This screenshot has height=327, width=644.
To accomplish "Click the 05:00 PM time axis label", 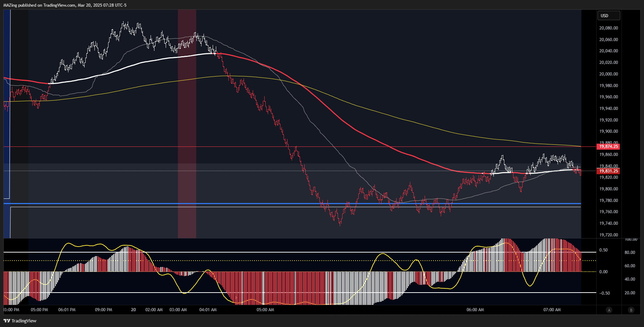I will (x=39, y=310).
